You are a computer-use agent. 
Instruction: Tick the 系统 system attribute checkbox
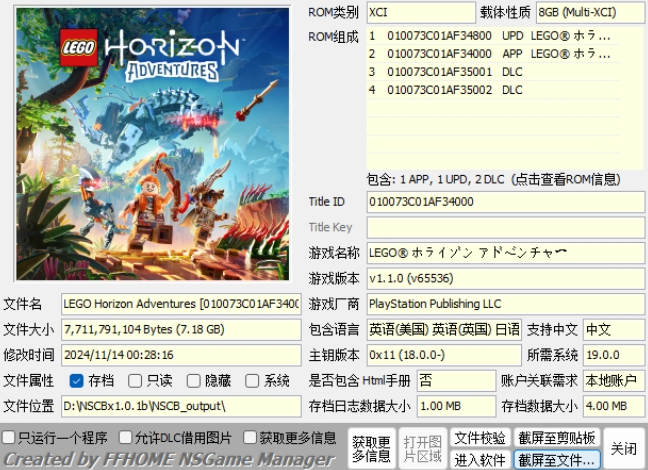[252, 381]
